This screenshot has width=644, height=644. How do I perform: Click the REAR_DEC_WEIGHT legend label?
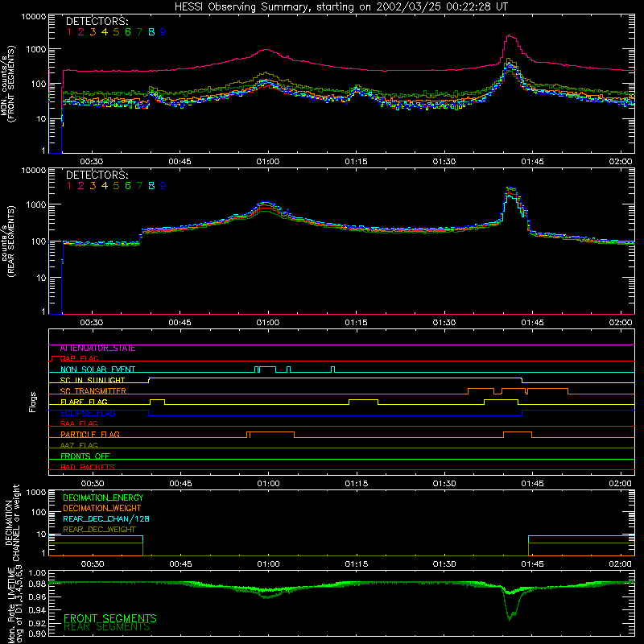99,530
